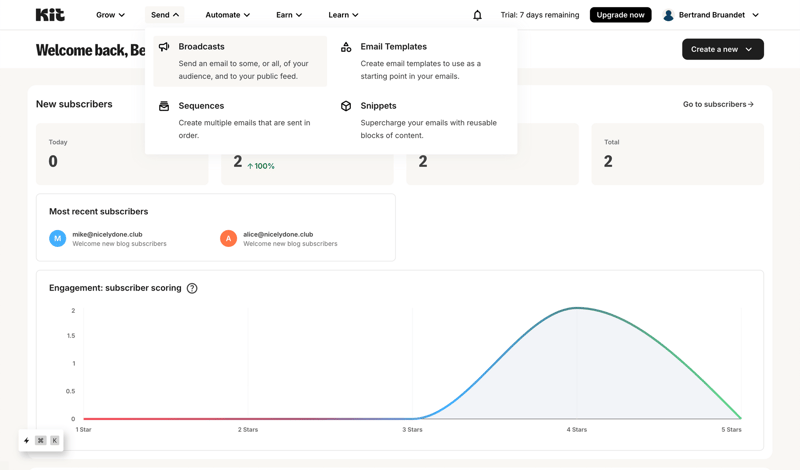Screen dimensions: 800x470
Task: Click the Snippets cube icon
Action: tap(346, 106)
